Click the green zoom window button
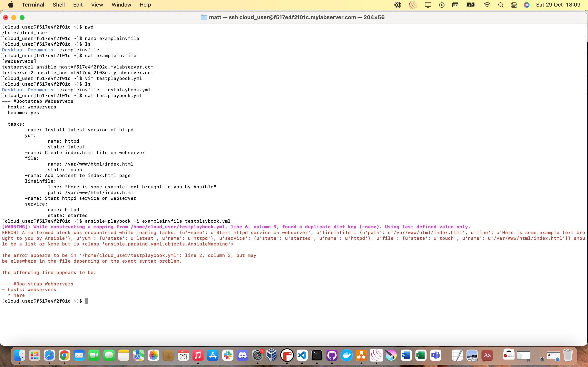Viewport: 588px width, 367px height. [22, 18]
